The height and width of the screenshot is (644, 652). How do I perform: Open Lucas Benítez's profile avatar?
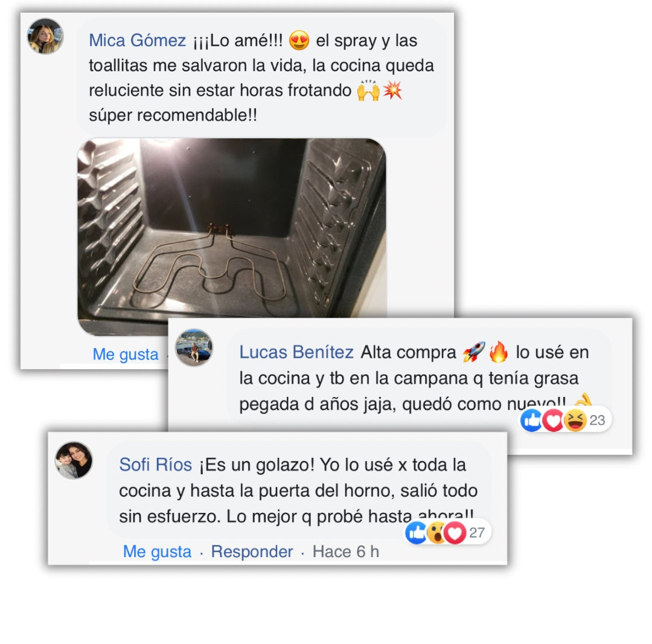[194, 347]
